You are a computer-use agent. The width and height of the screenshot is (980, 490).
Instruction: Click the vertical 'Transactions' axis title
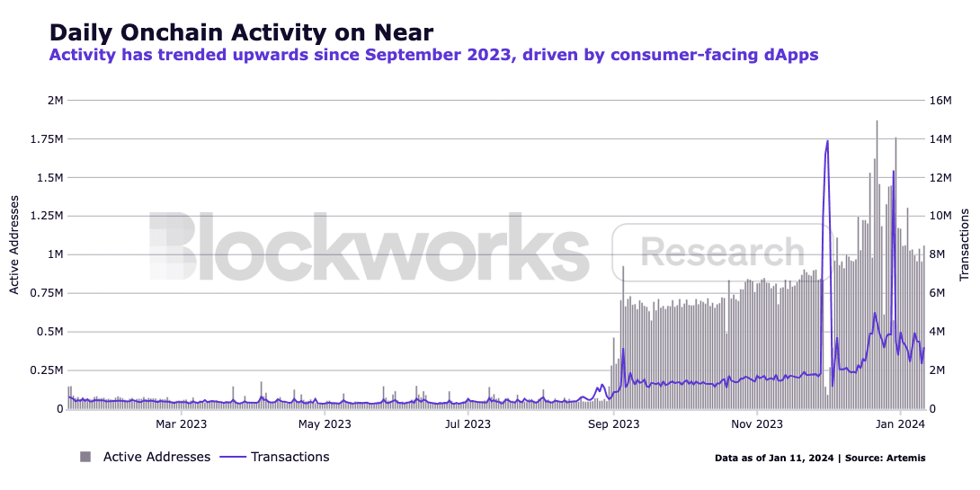coord(965,245)
